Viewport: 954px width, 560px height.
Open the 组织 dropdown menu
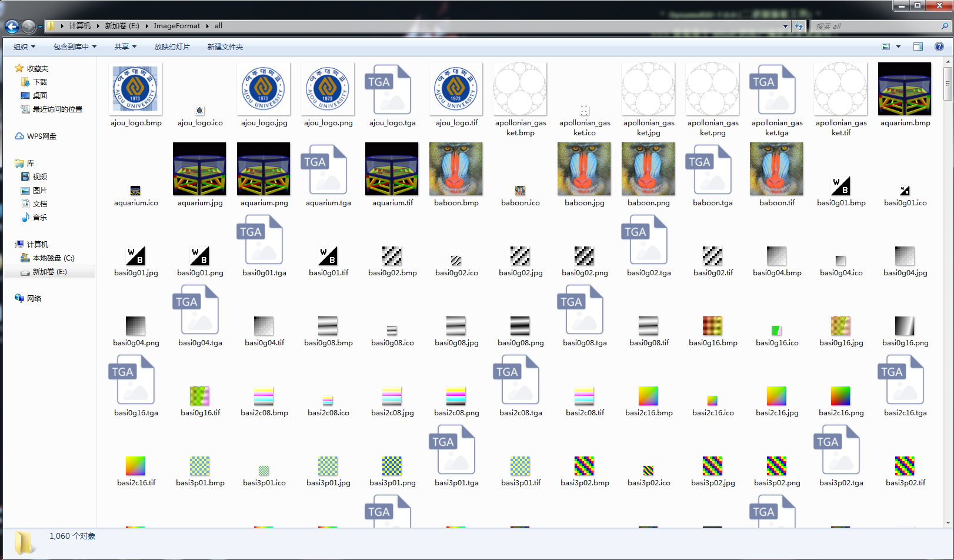[24, 46]
